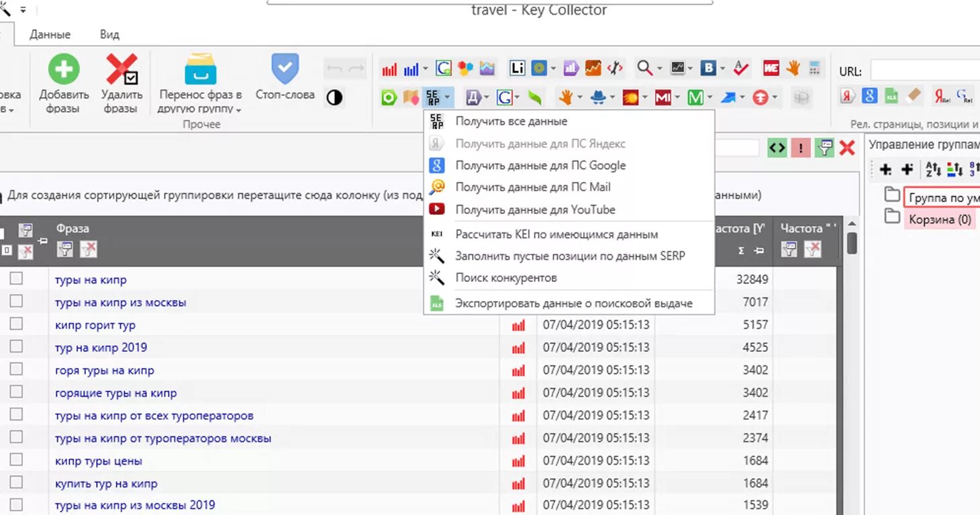The width and height of the screenshot is (980, 515).
Task: Open the Стоп-слова shield tool
Action: click(285, 69)
